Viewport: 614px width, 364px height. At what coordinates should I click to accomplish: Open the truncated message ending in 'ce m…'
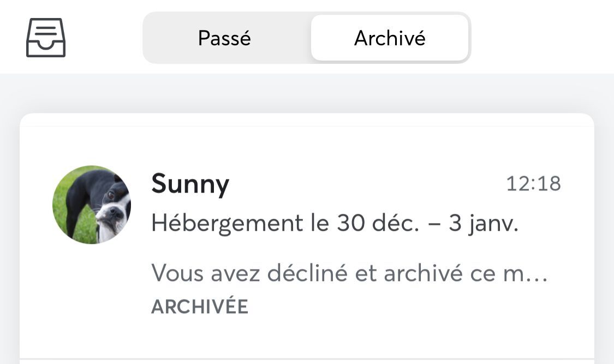349,273
